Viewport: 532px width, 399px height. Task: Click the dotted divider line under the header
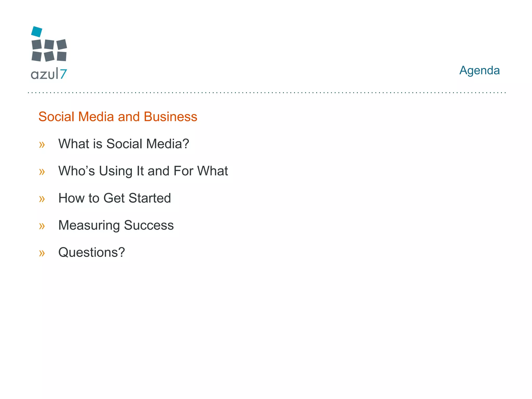coord(267,92)
